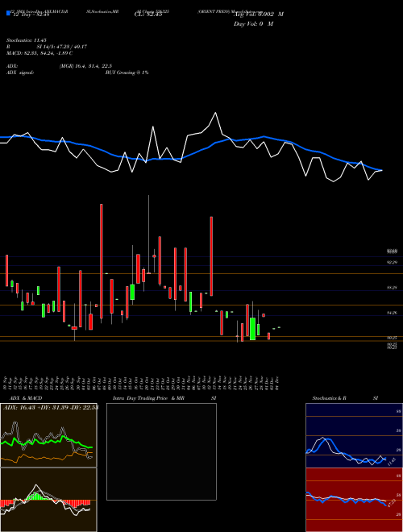
Task: Select the '(MGR) 16.4, 31.4, 22.5' ADX values
Action: click(x=85, y=66)
